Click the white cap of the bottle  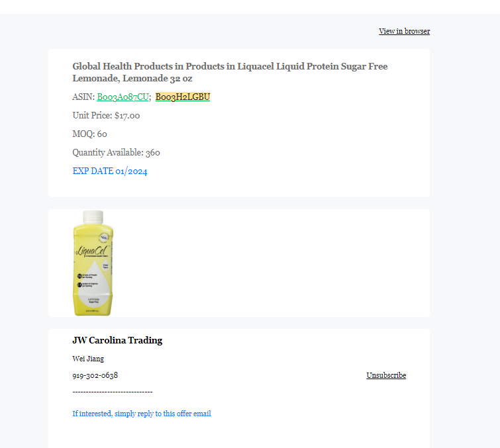coord(93,217)
